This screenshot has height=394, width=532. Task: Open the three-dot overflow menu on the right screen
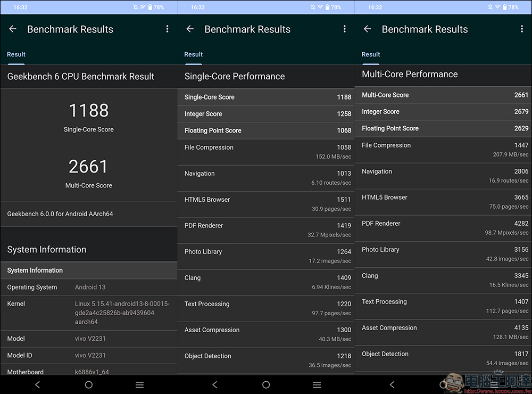521,29
